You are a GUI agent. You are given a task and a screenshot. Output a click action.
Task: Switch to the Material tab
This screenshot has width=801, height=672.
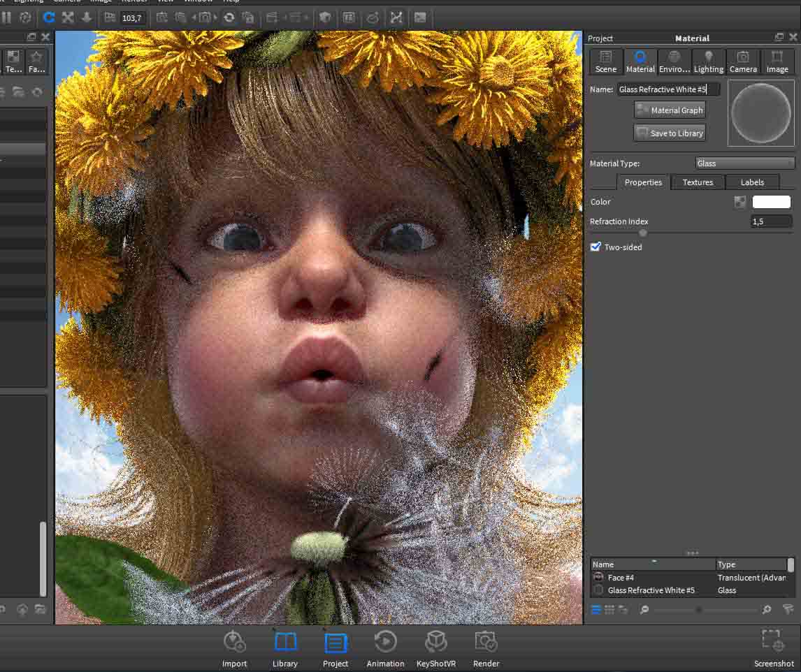640,61
